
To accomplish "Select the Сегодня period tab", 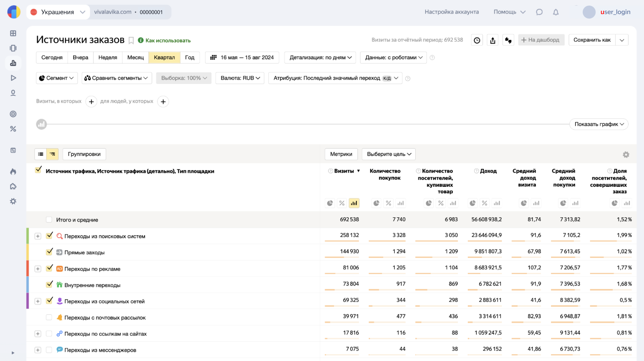I will pyautogui.click(x=52, y=58).
